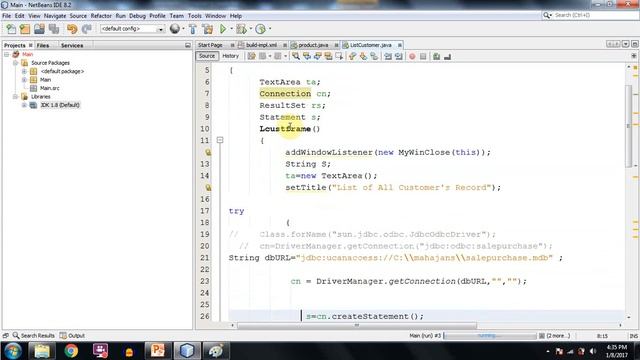Toggle Rectangular Selection editor icon
Image resolution: width=640 pixels, height=360 pixels.
pos(339,56)
